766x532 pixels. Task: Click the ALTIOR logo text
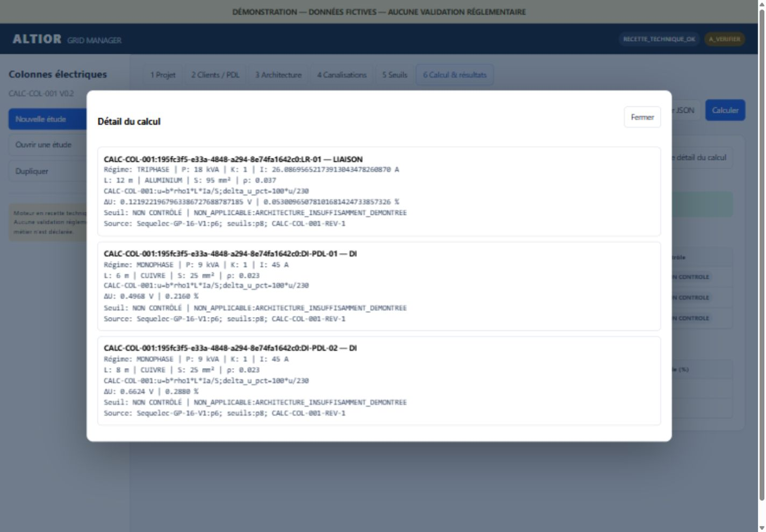37,39
